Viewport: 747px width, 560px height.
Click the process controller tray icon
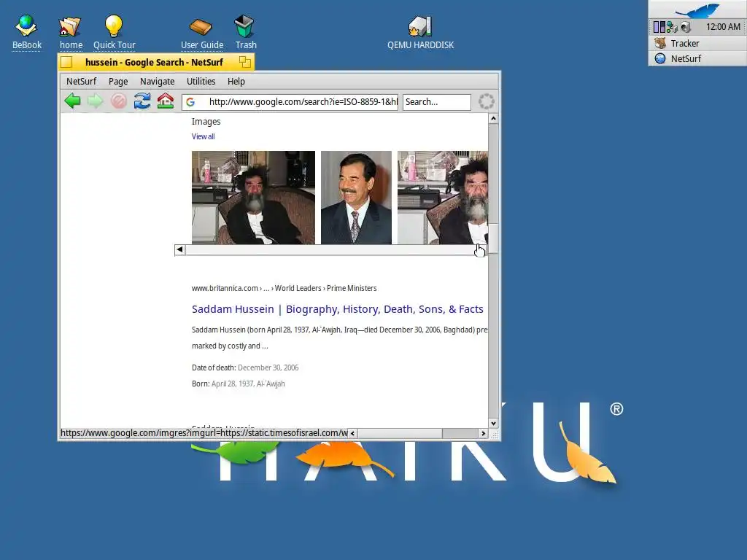[x=659, y=27]
